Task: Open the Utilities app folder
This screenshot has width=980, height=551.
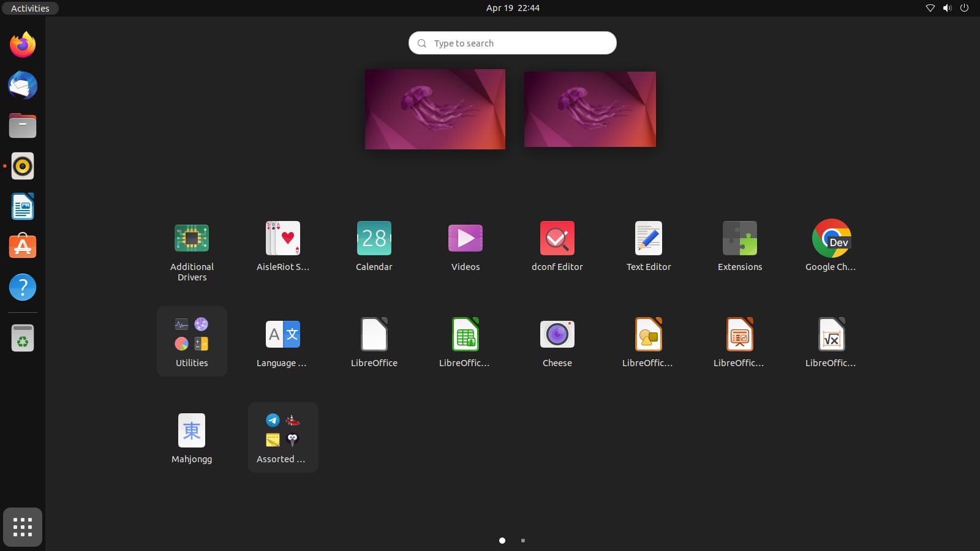Action: (x=192, y=340)
